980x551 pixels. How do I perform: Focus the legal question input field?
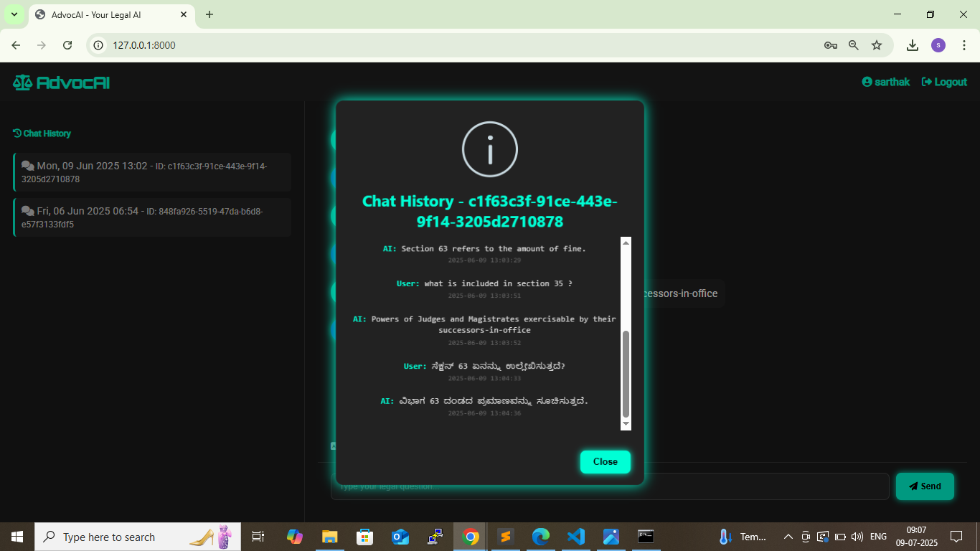coord(610,486)
